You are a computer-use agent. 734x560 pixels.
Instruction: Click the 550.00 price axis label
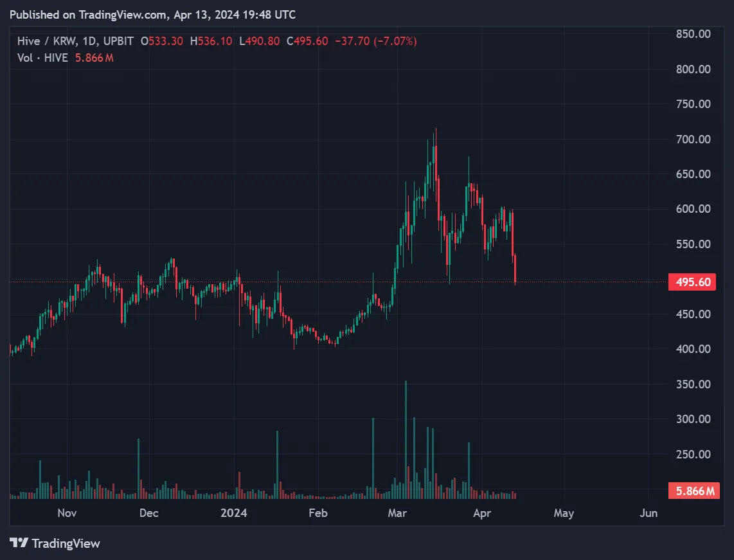coord(694,244)
